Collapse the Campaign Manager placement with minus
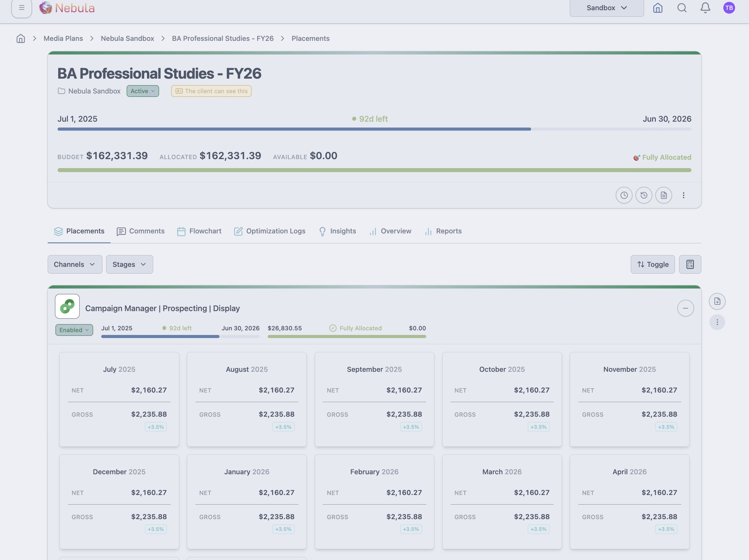The image size is (749, 560). coord(685,308)
